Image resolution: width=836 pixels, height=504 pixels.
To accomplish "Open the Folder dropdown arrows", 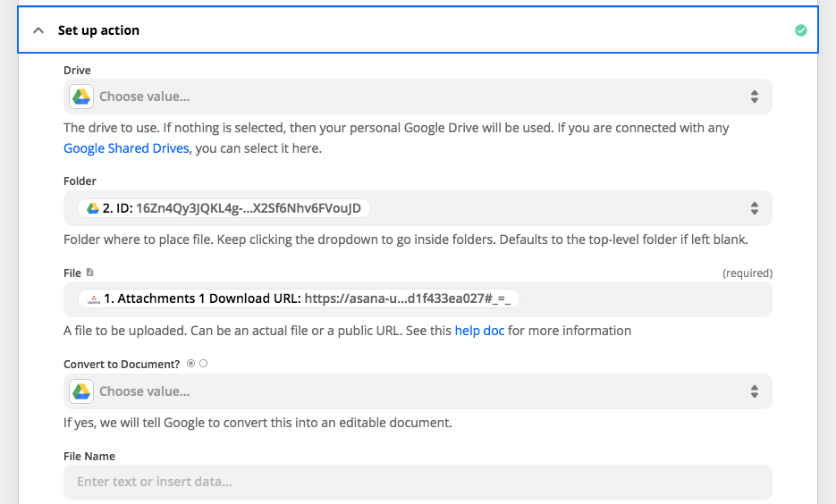I will (754, 208).
